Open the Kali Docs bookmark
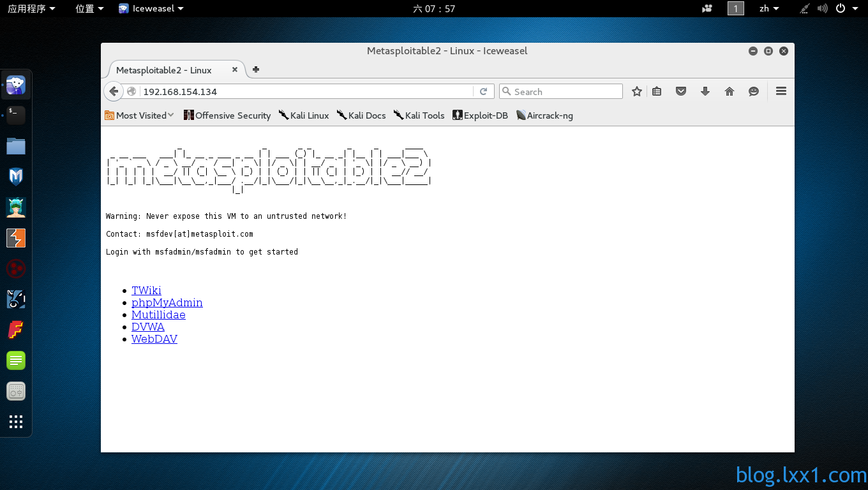 [361, 115]
